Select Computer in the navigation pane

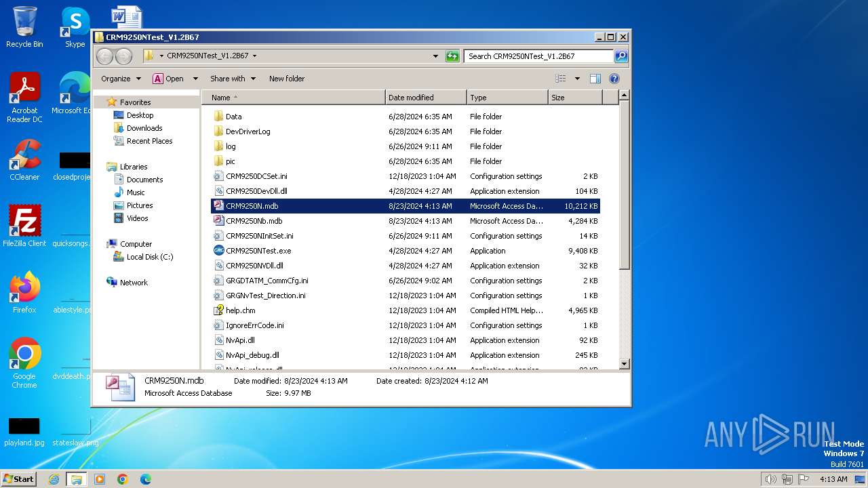tap(136, 244)
